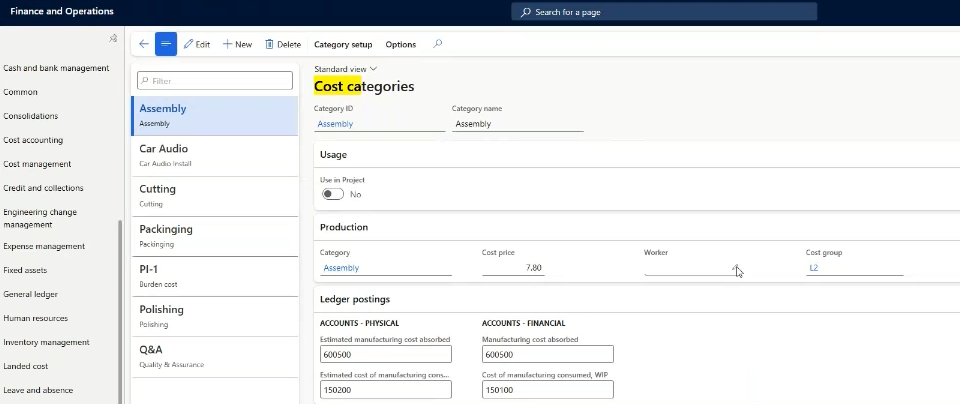Open the Category setup menu

point(343,45)
